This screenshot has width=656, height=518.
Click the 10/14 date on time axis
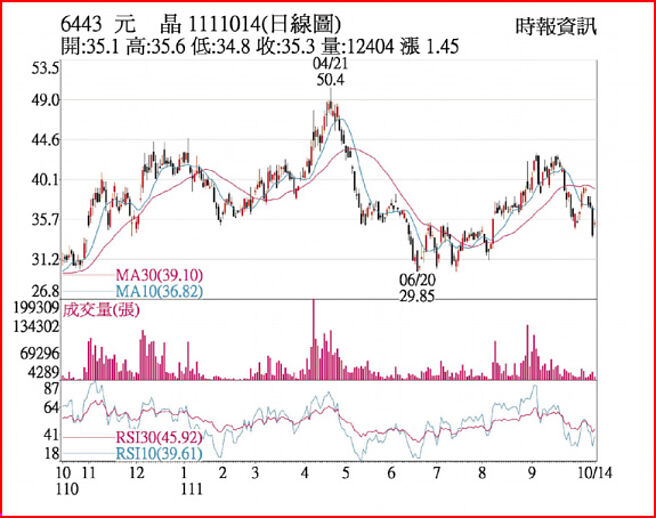[x=596, y=471]
